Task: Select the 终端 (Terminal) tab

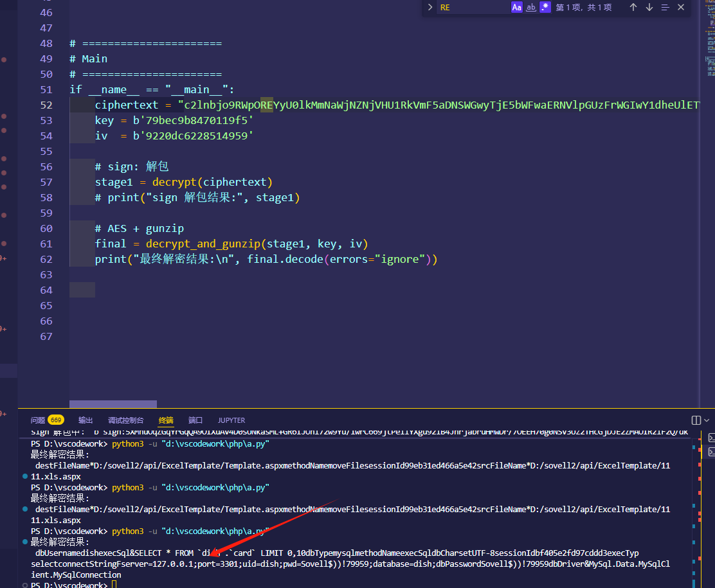Action: (x=166, y=420)
